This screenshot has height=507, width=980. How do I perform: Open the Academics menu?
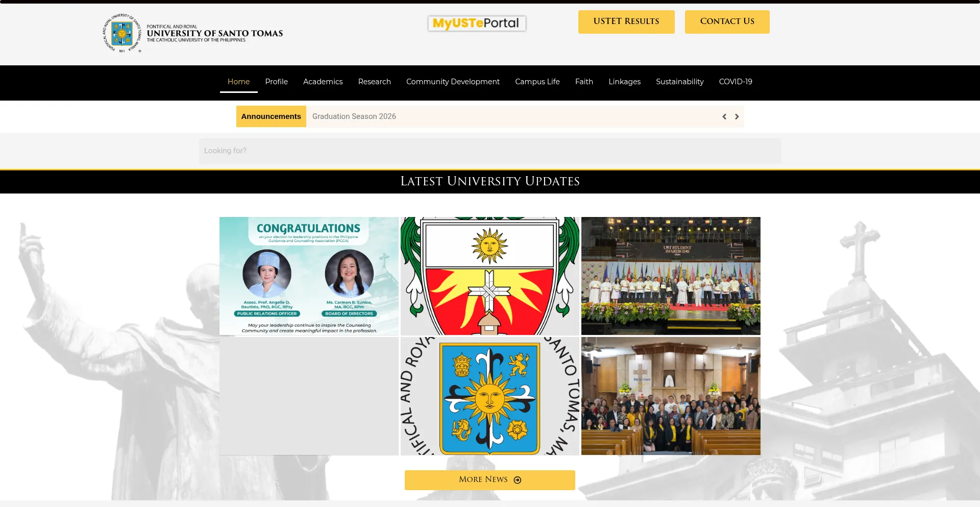tap(323, 82)
